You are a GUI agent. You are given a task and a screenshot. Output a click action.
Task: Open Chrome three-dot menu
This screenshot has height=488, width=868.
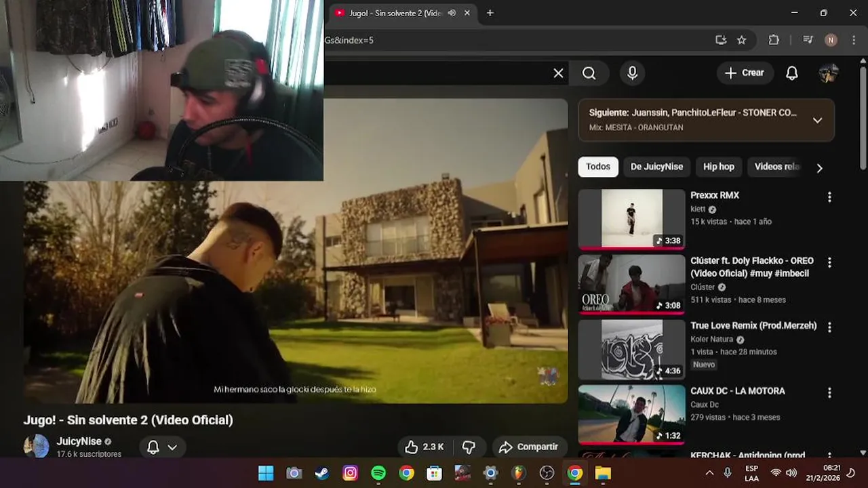[x=854, y=40]
